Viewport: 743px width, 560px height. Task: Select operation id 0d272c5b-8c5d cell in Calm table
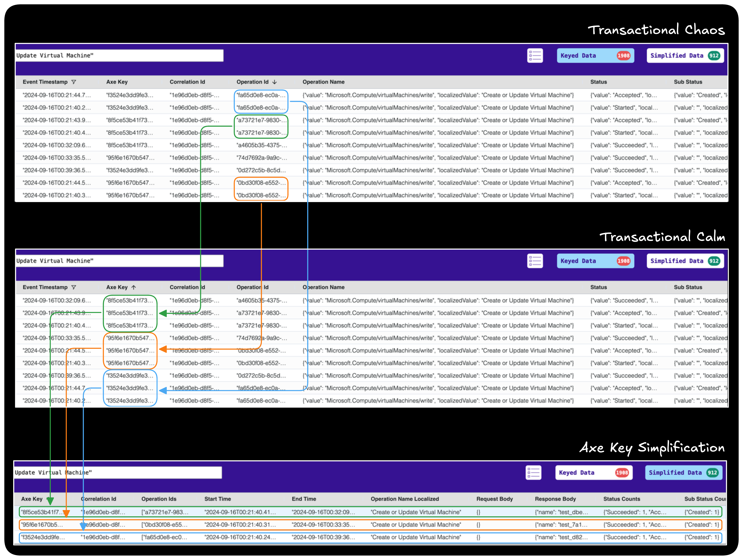tap(261, 376)
